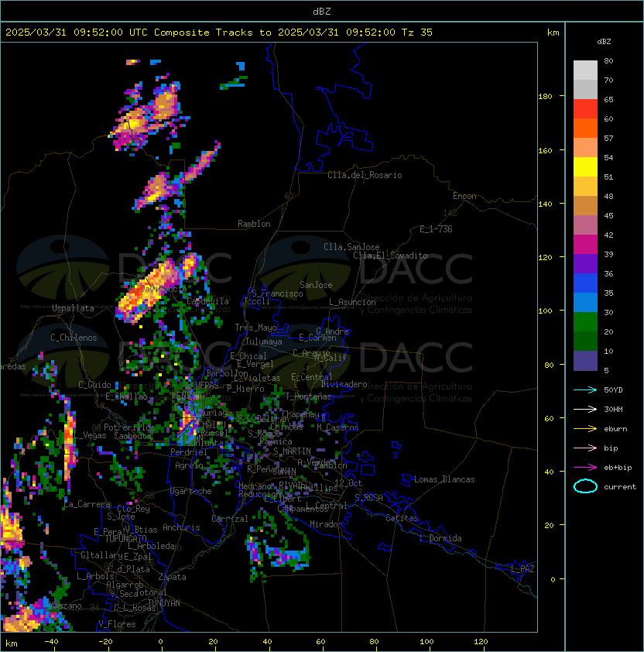
Task: Click the SanJose label near the DACC logo
Action: click(x=316, y=285)
